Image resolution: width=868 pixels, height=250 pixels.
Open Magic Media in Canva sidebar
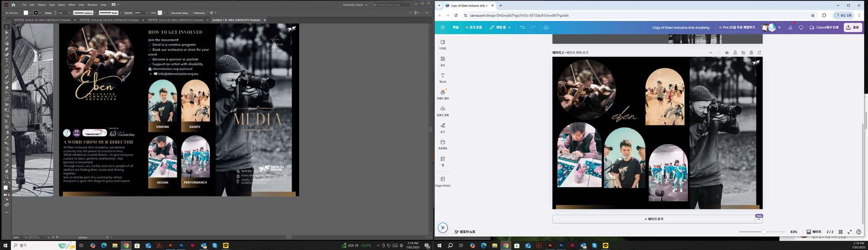tap(443, 181)
